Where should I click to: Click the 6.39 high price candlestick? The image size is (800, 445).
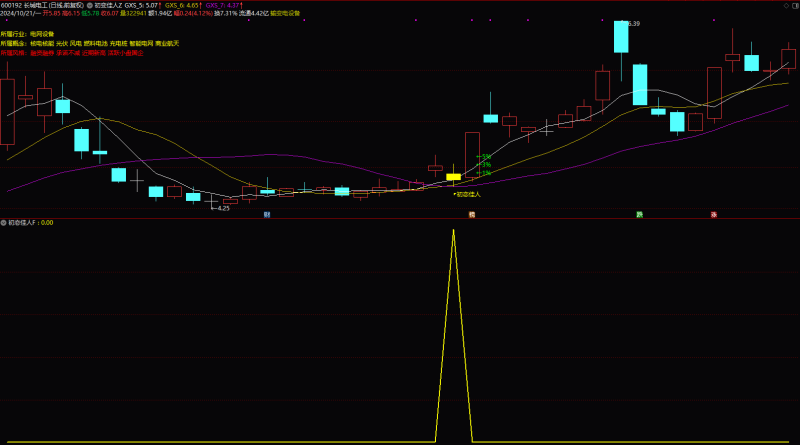621,37
